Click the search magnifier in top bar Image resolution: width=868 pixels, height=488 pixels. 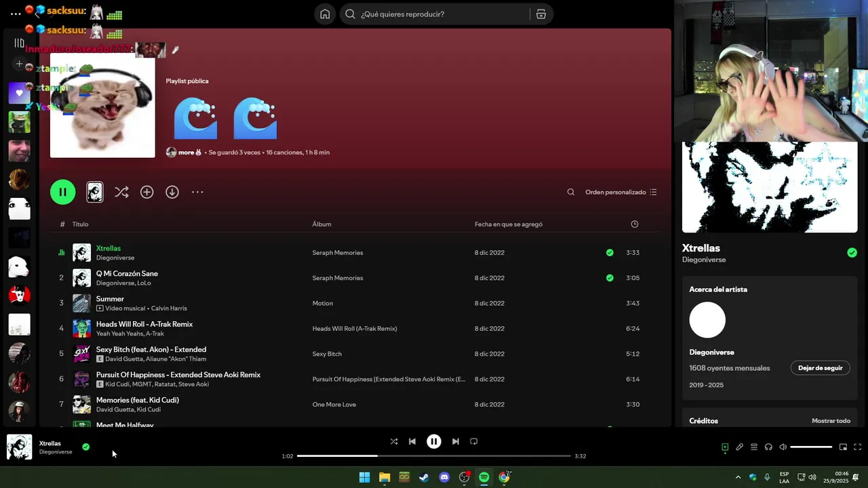pyautogui.click(x=350, y=14)
